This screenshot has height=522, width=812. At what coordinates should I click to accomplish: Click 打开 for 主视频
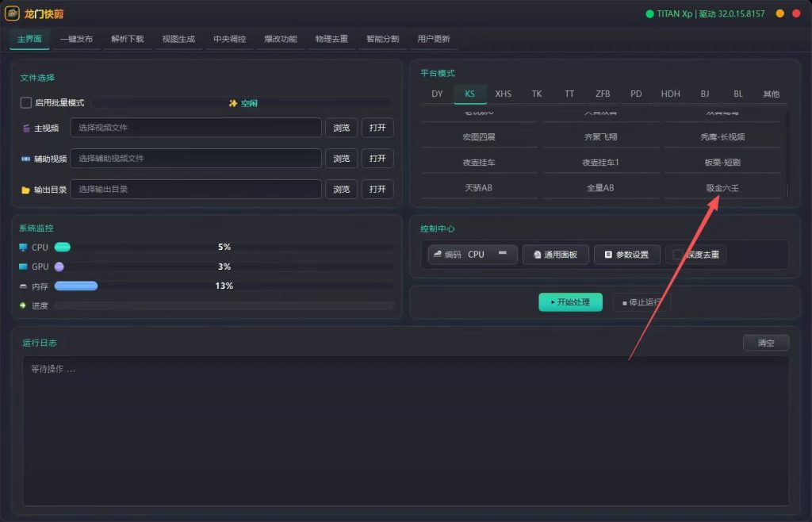(377, 128)
